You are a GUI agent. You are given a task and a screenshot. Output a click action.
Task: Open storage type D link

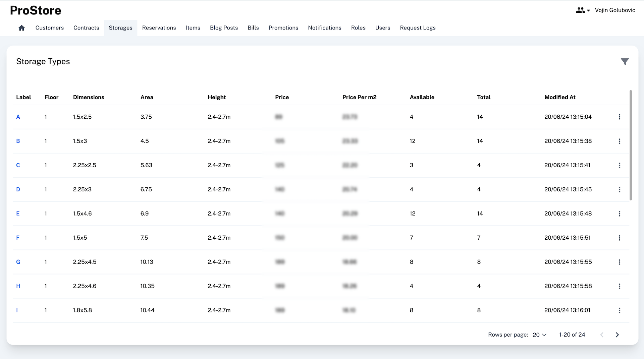pos(18,189)
